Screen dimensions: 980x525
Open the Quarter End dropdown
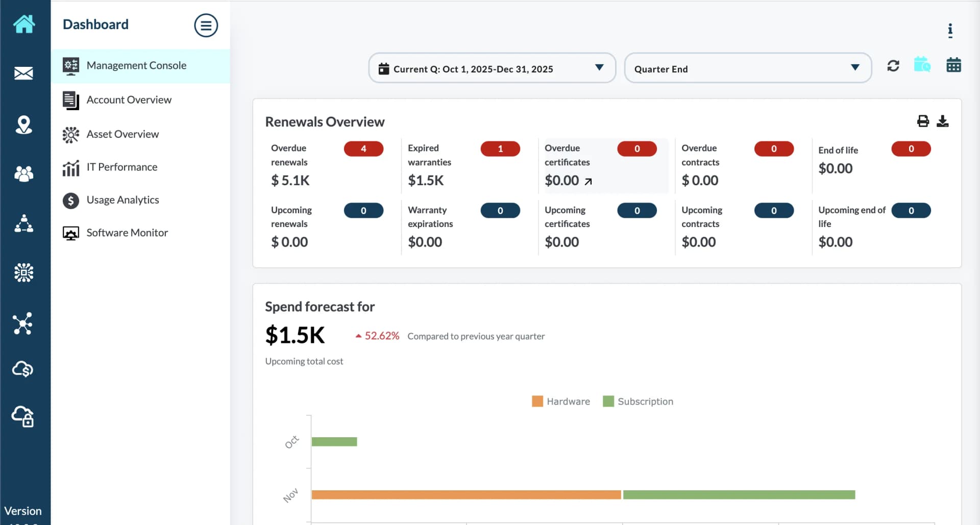pos(854,68)
